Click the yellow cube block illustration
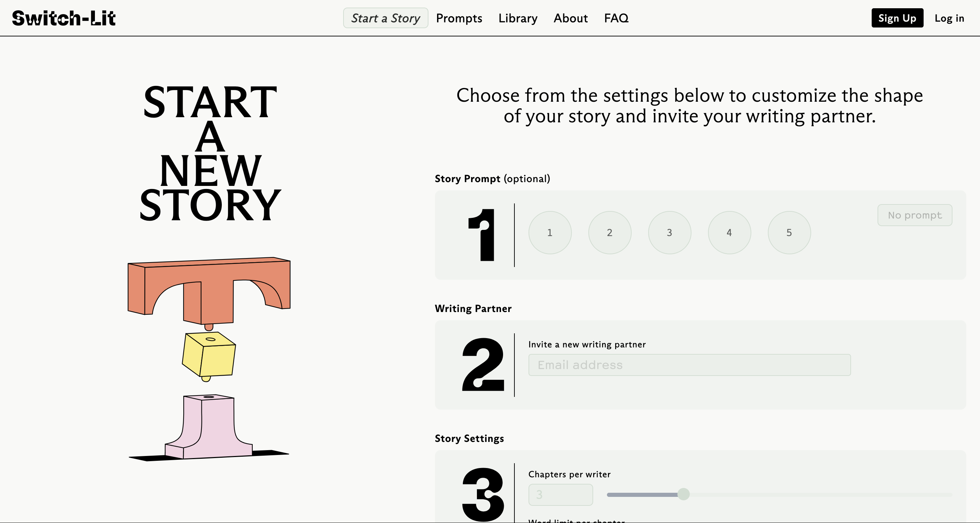The width and height of the screenshot is (980, 523). click(x=209, y=356)
